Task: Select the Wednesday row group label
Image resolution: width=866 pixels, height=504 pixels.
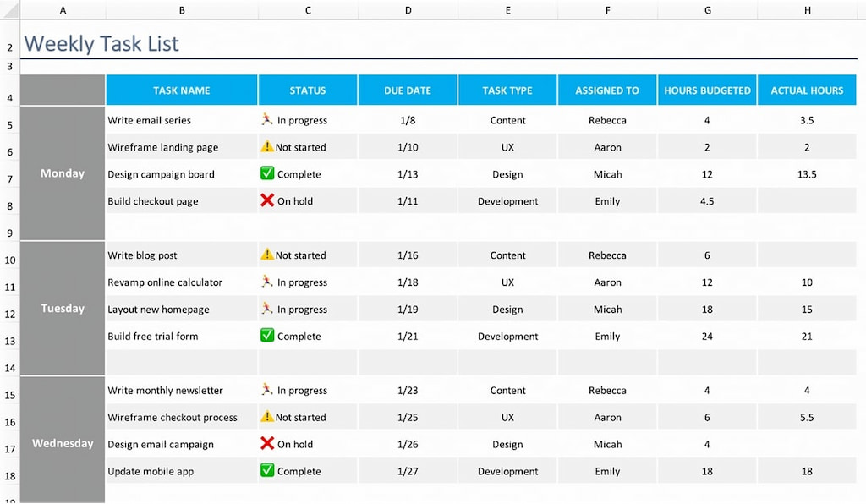Action: click(x=62, y=443)
